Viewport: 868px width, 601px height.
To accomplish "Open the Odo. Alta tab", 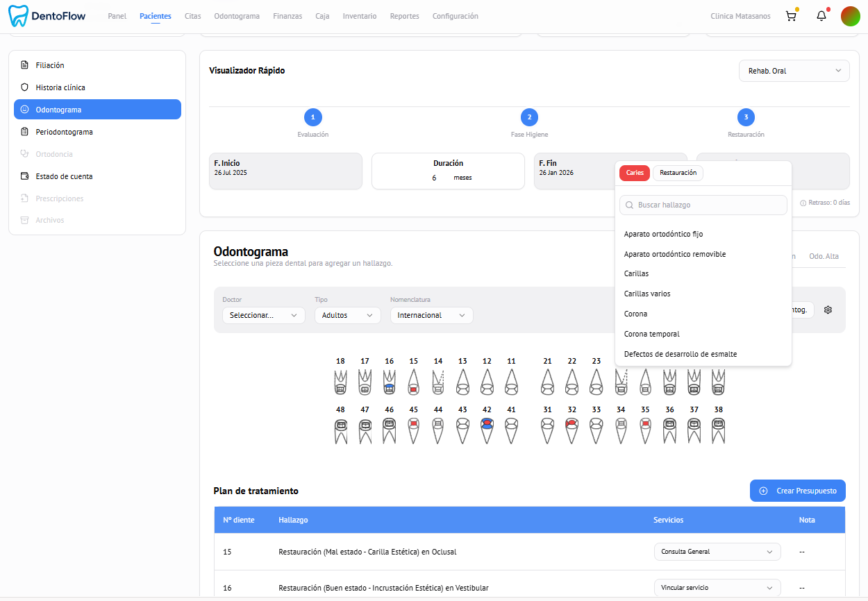I will click(x=824, y=255).
